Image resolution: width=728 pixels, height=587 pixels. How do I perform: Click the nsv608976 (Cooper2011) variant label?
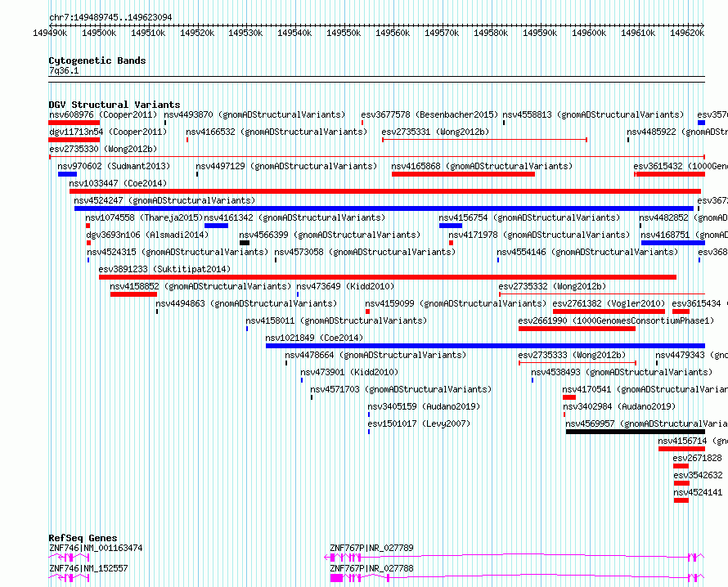(103, 114)
